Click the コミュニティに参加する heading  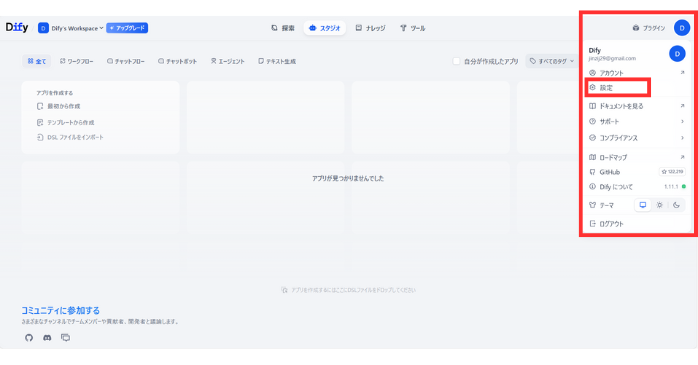click(61, 310)
